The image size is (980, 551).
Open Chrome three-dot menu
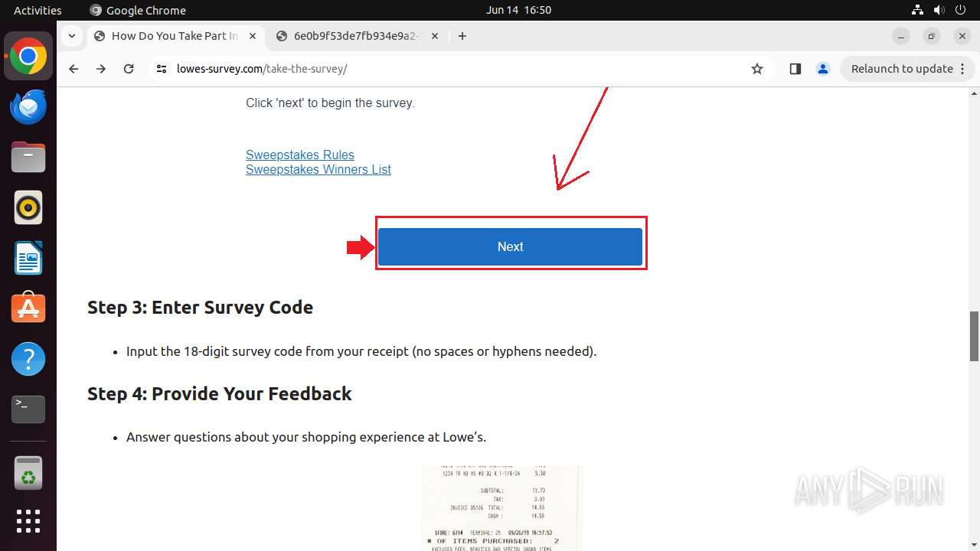click(963, 69)
